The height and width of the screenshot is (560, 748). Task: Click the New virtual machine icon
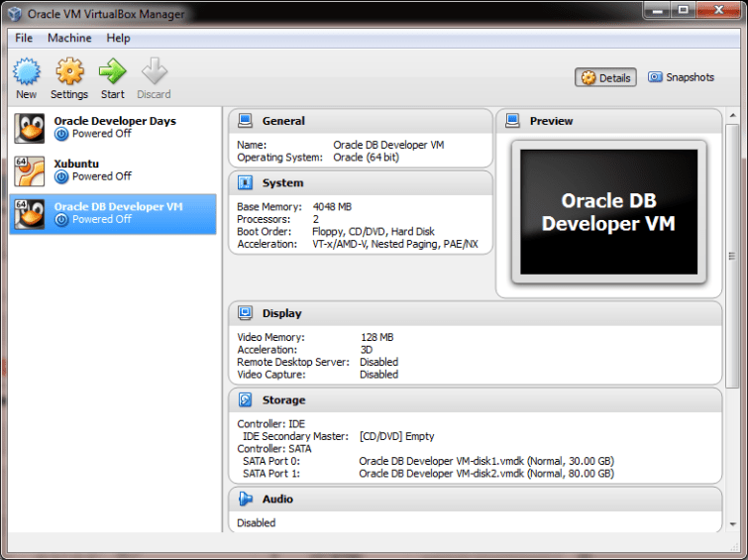click(27, 72)
